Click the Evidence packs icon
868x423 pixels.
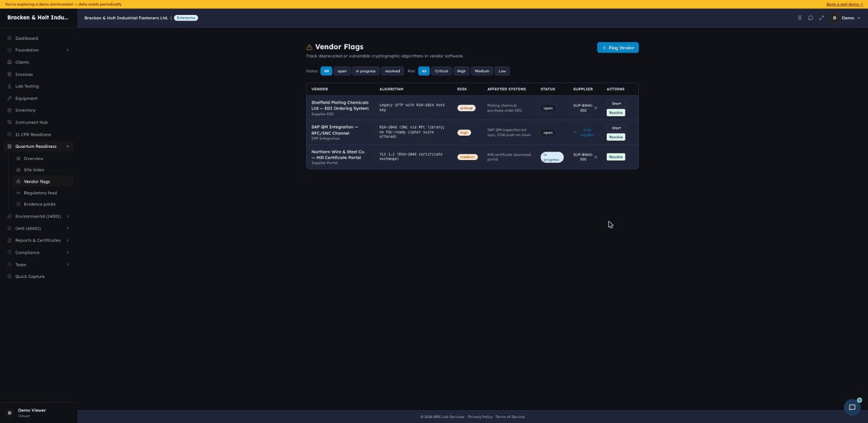[19, 204]
